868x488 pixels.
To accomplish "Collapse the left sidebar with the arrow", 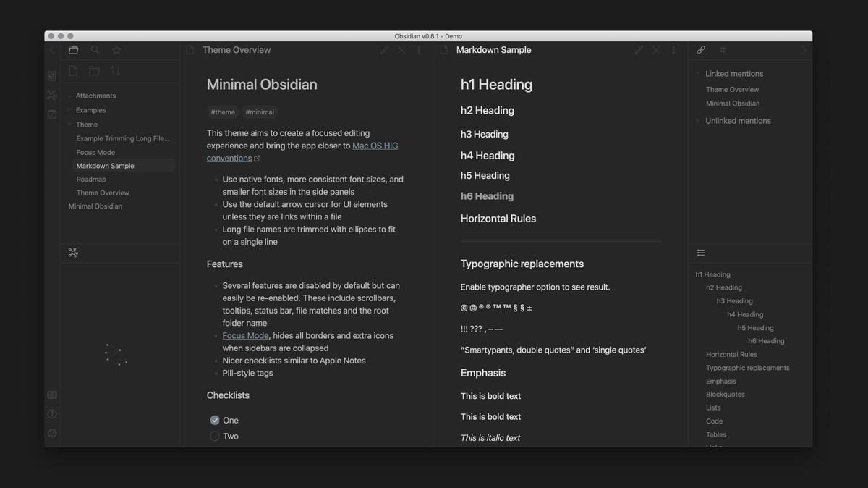I will coord(52,50).
